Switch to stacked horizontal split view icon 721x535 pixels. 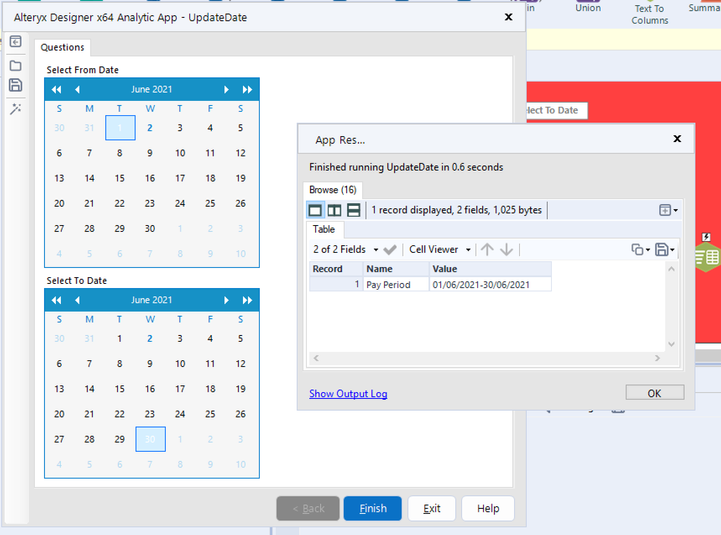(353, 210)
